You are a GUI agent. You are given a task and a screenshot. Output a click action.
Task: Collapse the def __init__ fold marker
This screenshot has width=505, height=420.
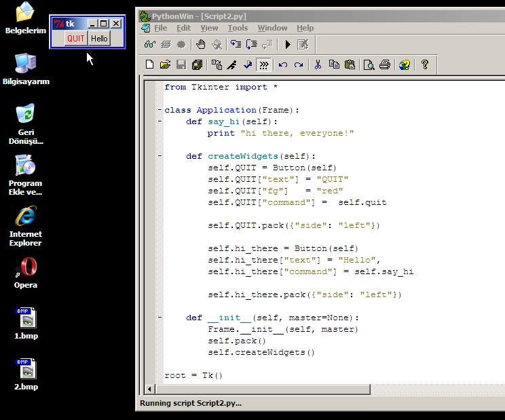click(160, 318)
